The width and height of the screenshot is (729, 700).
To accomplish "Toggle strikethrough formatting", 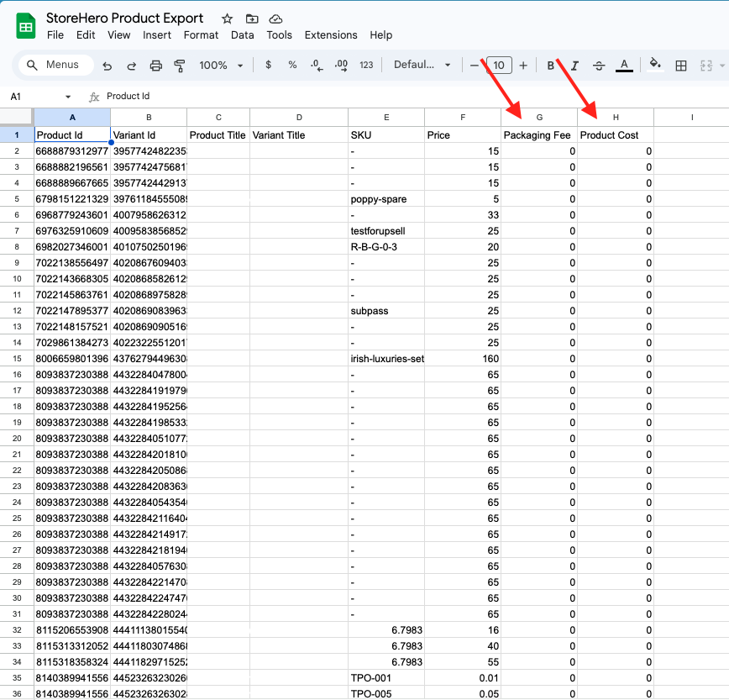I will pyautogui.click(x=599, y=66).
